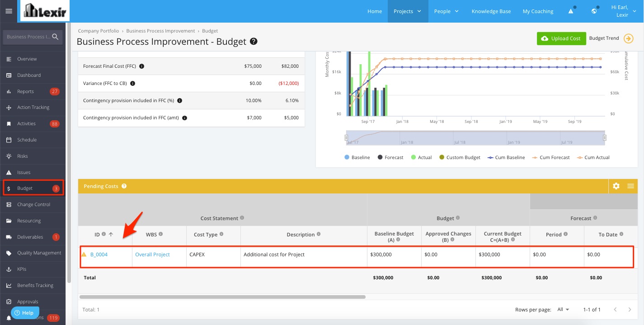Click the Budget Trend arrow icon
The image size is (644, 325).
(x=628, y=38)
